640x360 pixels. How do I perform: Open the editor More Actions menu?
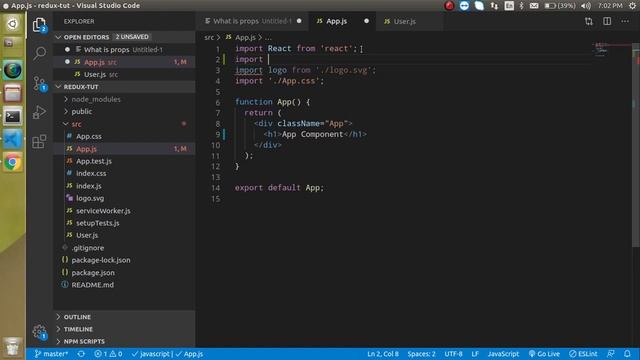click(x=625, y=21)
